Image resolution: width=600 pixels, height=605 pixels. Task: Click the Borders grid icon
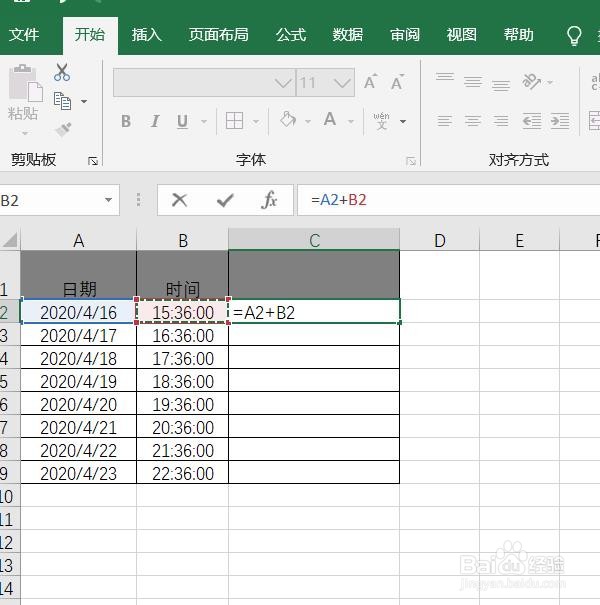(x=234, y=121)
